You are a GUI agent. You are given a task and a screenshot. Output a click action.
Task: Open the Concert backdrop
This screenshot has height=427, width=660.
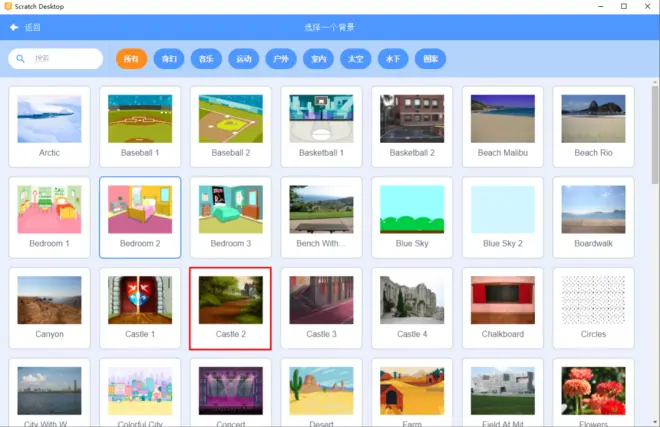pos(231,392)
